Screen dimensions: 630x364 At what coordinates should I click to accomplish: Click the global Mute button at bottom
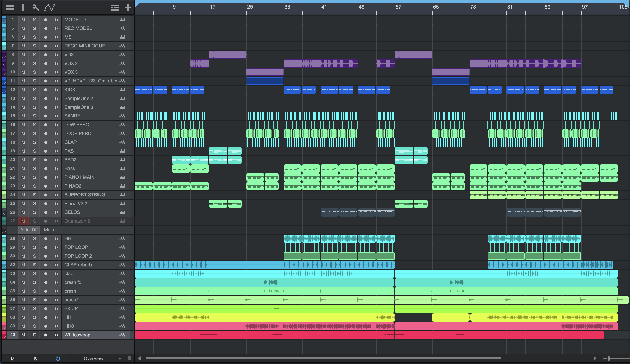12,358
